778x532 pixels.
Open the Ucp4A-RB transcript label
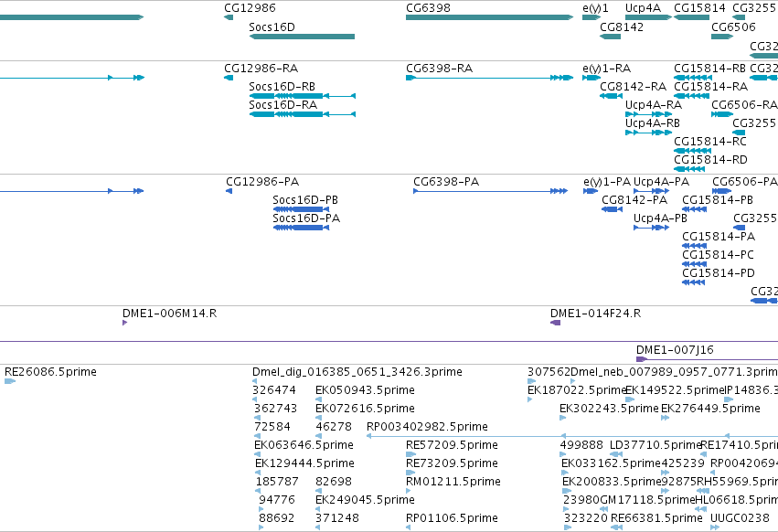coord(652,123)
